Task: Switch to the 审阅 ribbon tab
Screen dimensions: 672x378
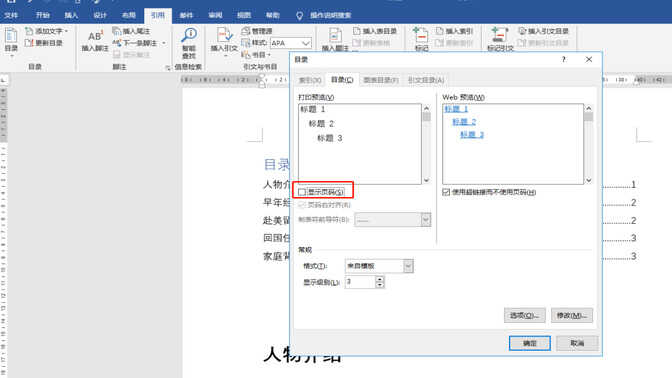Action: (215, 15)
